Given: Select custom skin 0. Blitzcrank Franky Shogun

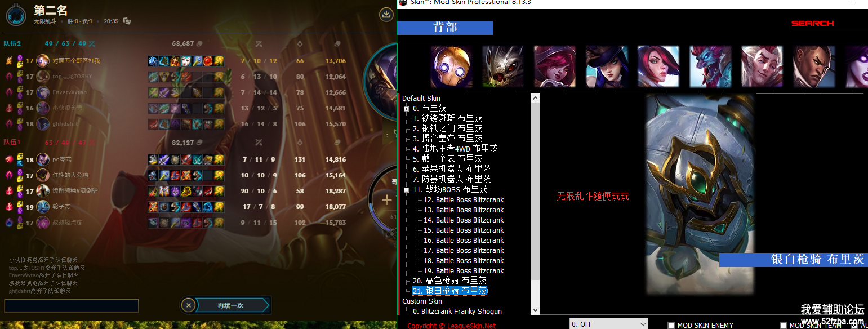Looking at the screenshot, I should click(x=457, y=312).
